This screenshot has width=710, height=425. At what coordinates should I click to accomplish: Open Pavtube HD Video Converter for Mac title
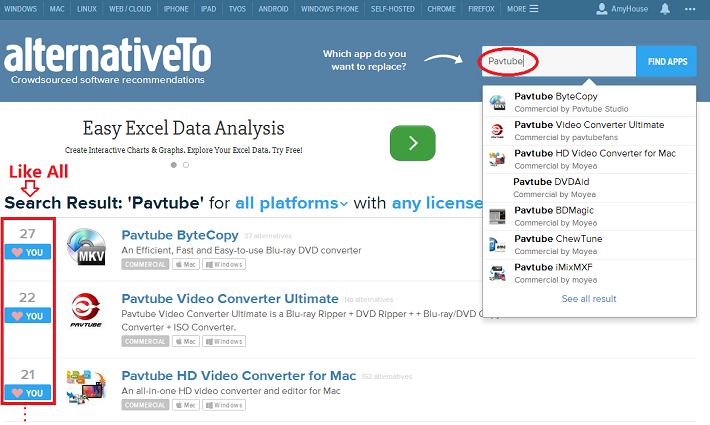coord(239,376)
